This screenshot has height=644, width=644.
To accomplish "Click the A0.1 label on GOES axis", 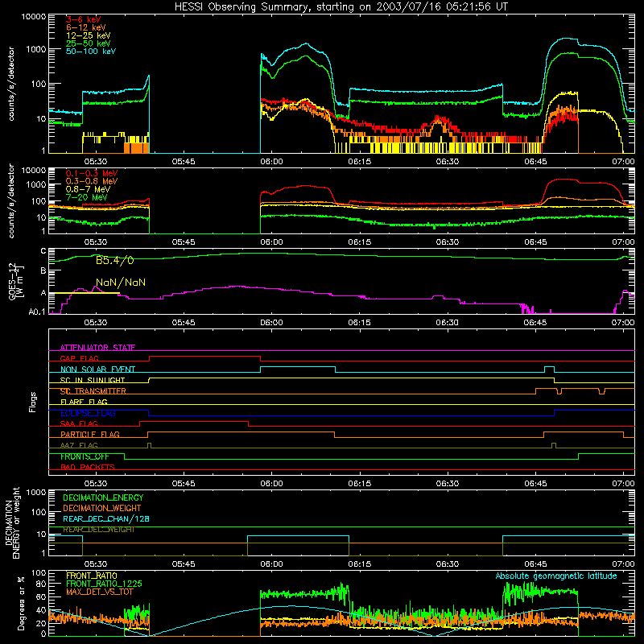I will click(37, 312).
